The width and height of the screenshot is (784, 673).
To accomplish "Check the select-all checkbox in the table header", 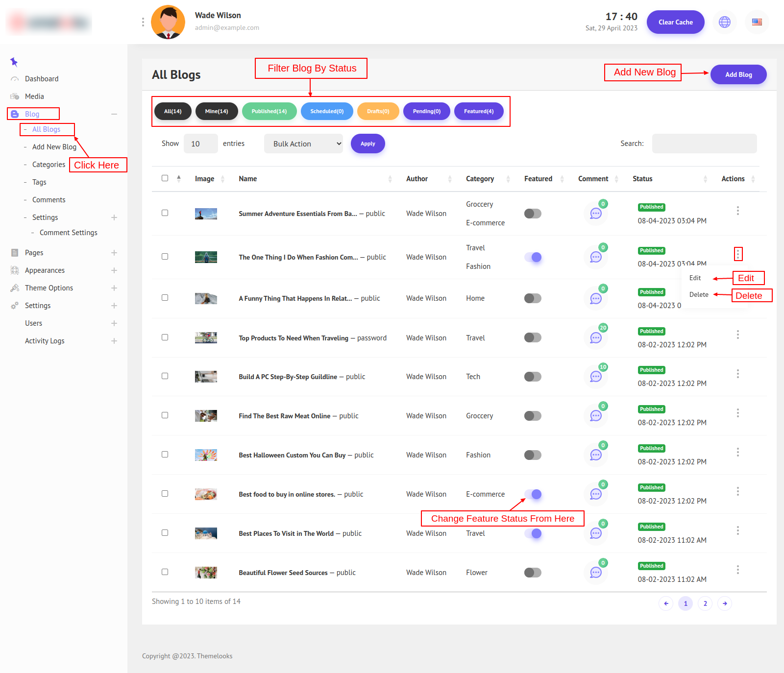I will coord(165,178).
